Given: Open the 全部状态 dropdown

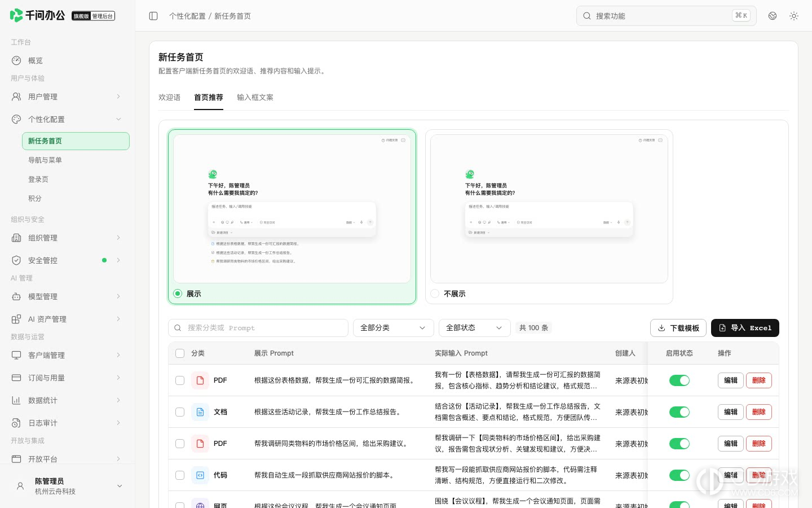Looking at the screenshot, I should click(x=475, y=328).
